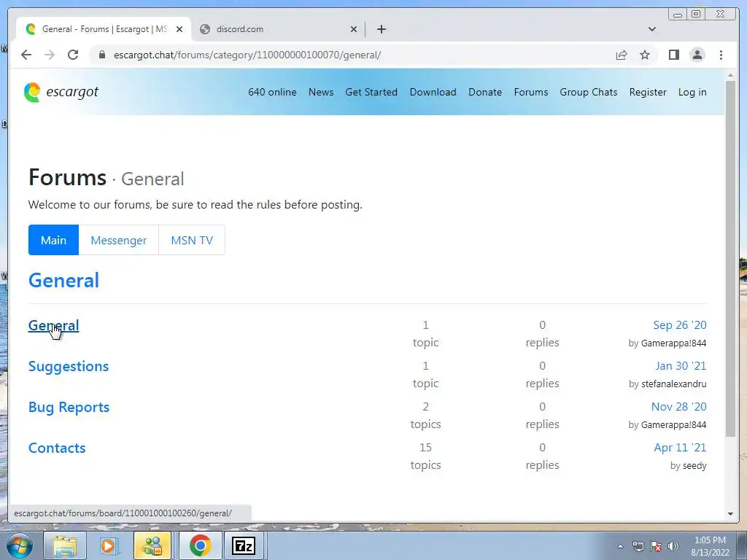Select the Main forum category tab
This screenshot has width=747, height=560.
click(53, 240)
